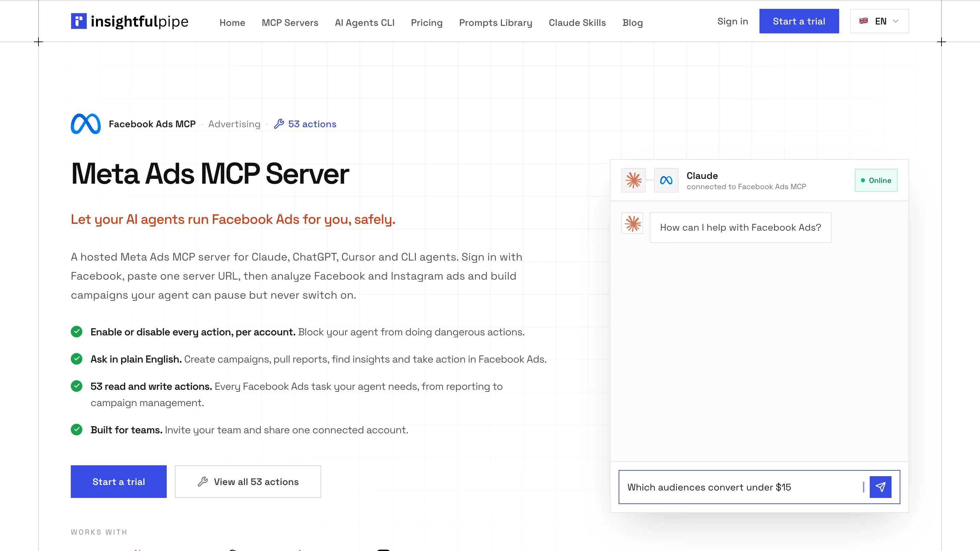Viewport: 980px width, 551px height.
Task: Open the EN language dropdown
Action: [880, 21]
